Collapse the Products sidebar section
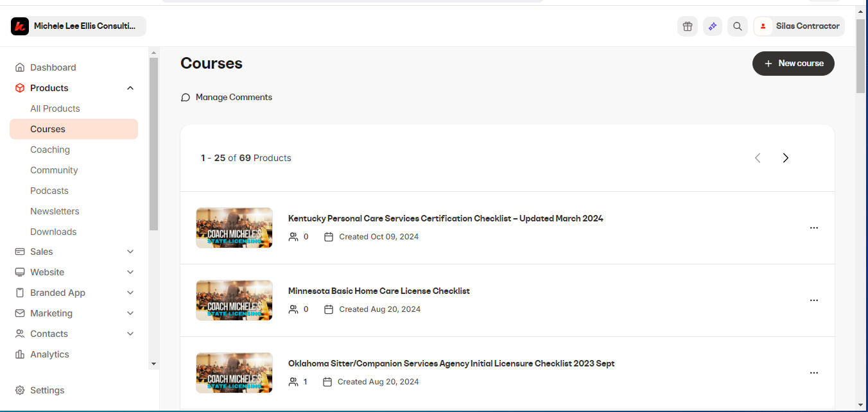The width and height of the screenshot is (868, 412). [130, 88]
